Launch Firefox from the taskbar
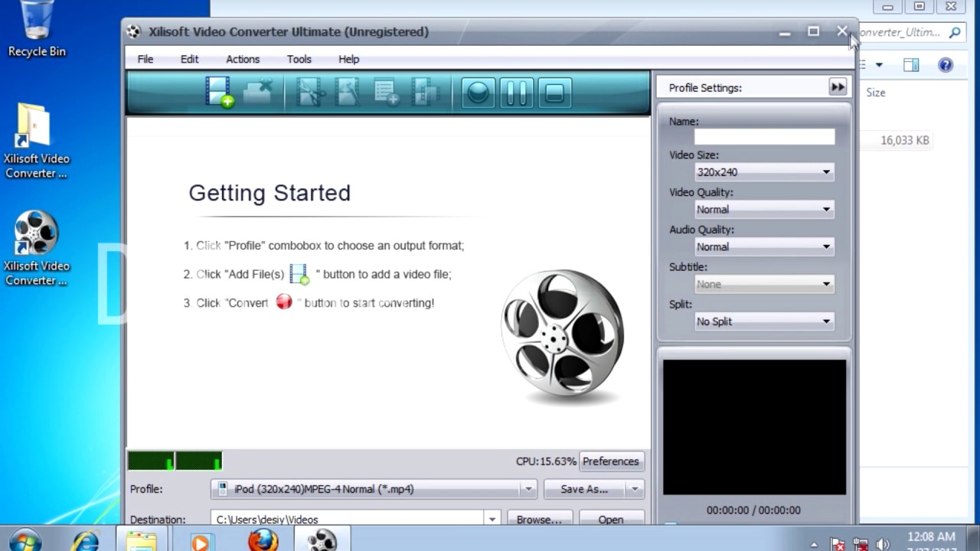This screenshot has height=551, width=980. (x=263, y=540)
